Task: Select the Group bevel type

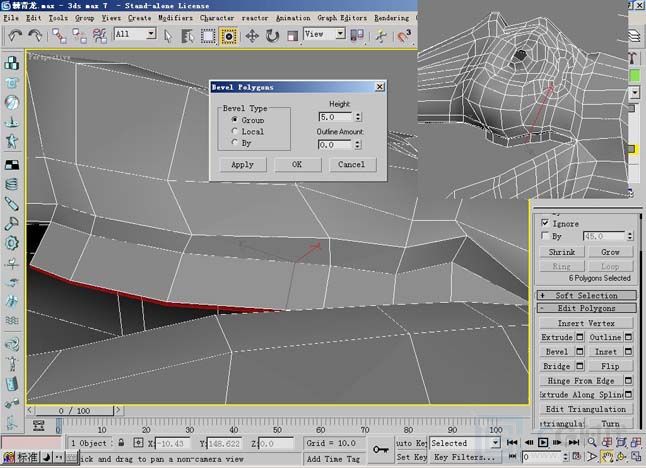Action: click(235, 119)
